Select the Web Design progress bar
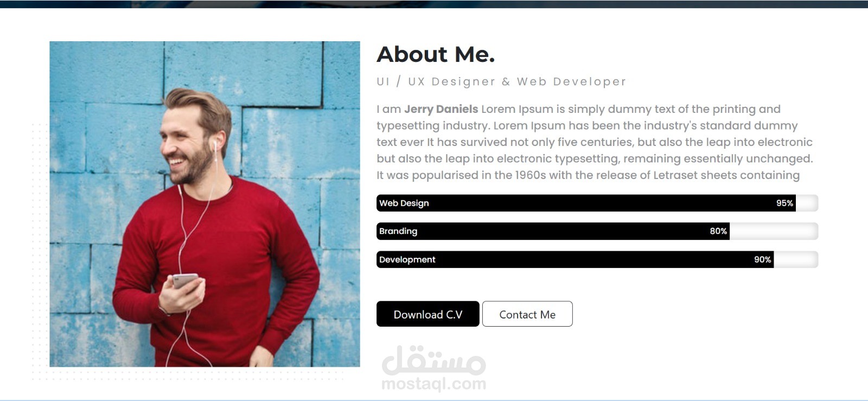This screenshot has height=401, width=868. click(597, 203)
